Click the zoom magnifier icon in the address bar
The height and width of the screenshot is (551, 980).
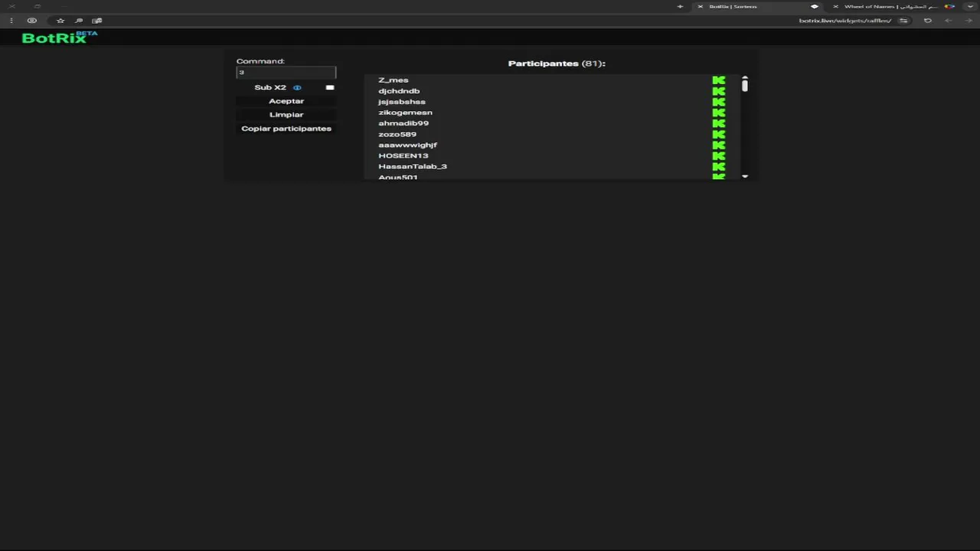pos(79,21)
